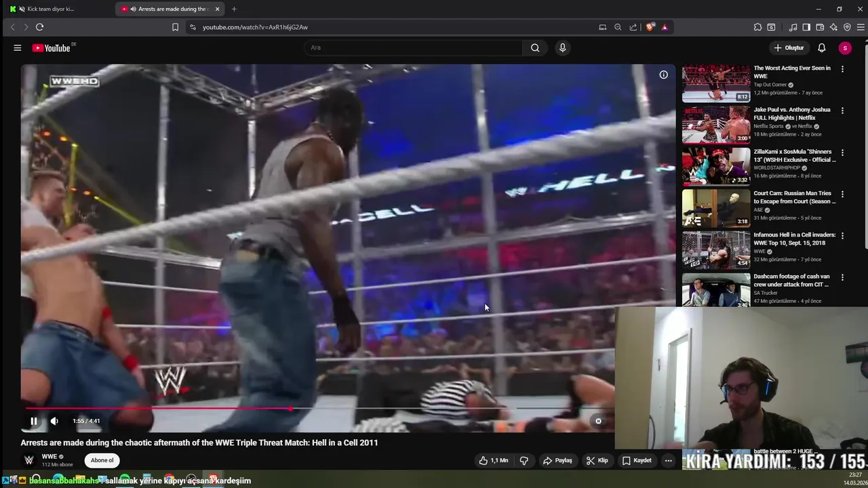868x488 pixels.
Task: Go forward in browser history
Action: coord(26,27)
